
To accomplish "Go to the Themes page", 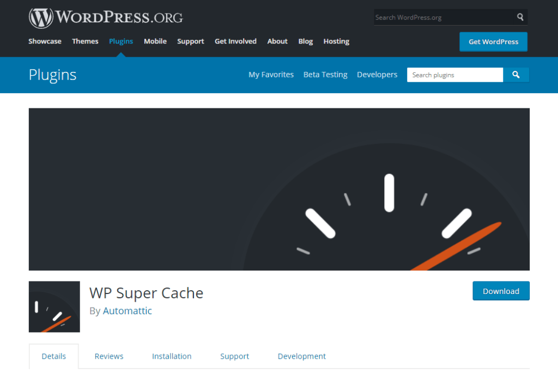I will [85, 41].
